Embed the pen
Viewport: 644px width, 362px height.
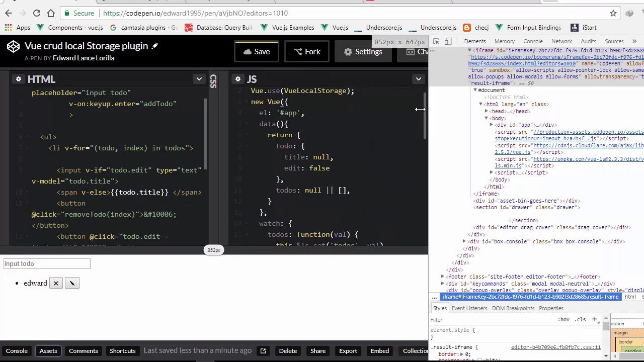(380, 351)
